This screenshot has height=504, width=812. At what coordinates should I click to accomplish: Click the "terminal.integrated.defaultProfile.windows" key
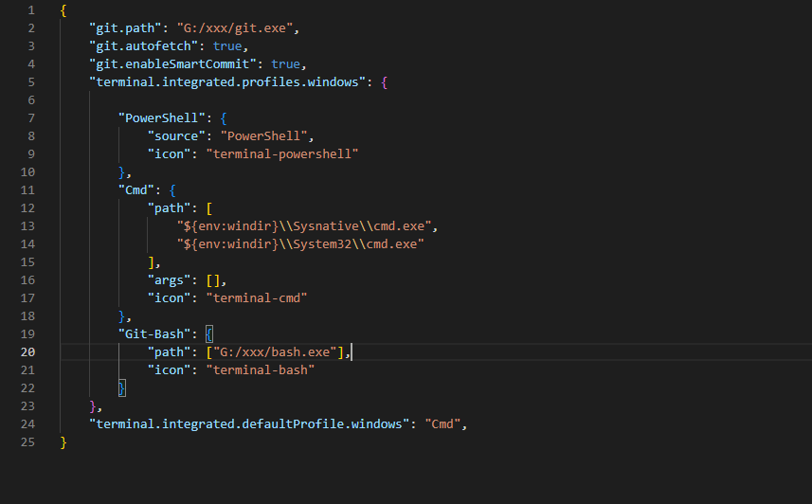click(248, 423)
